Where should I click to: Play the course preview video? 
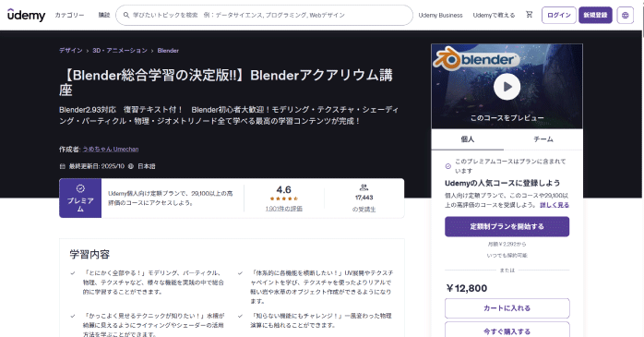click(507, 87)
